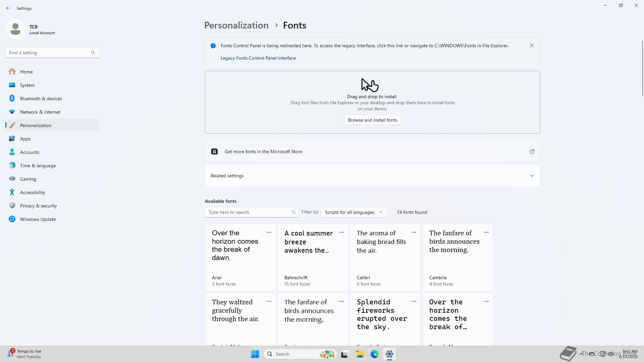
Task: Expand the Related settings section
Action: pos(532,176)
